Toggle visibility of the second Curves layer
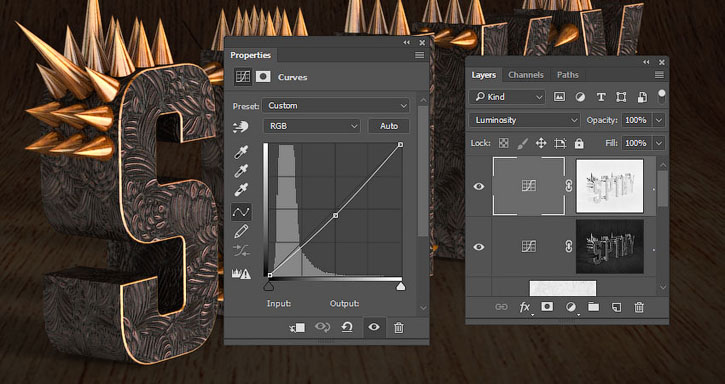The image size is (725, 384). (479, 247)
